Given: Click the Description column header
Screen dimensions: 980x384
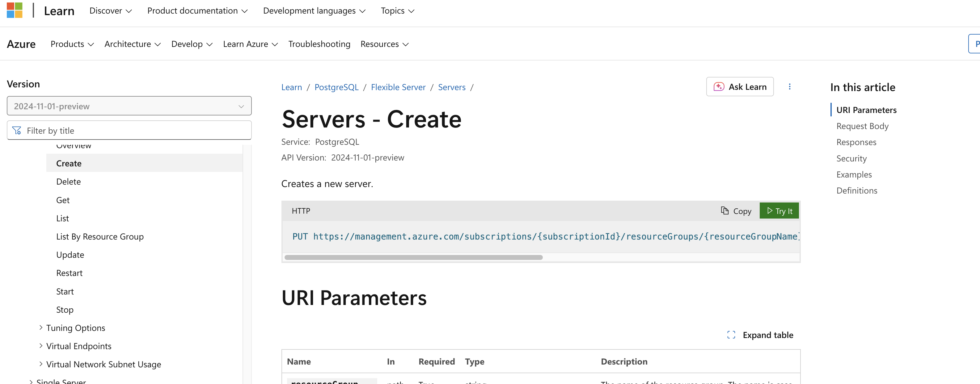Looking at the screenshot, I should (624, 361).
